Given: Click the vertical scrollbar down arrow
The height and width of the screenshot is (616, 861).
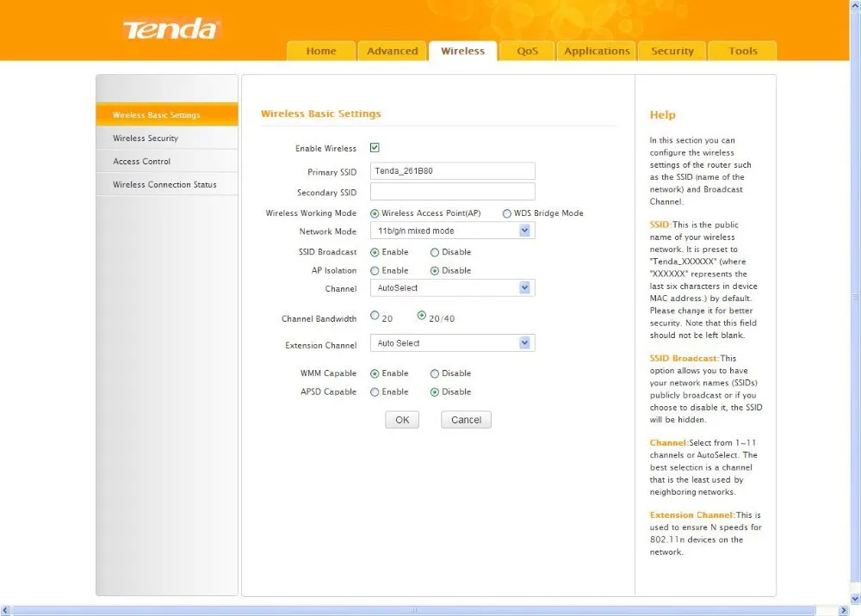Looking at the screenshot, I should [x=856, y=599].
